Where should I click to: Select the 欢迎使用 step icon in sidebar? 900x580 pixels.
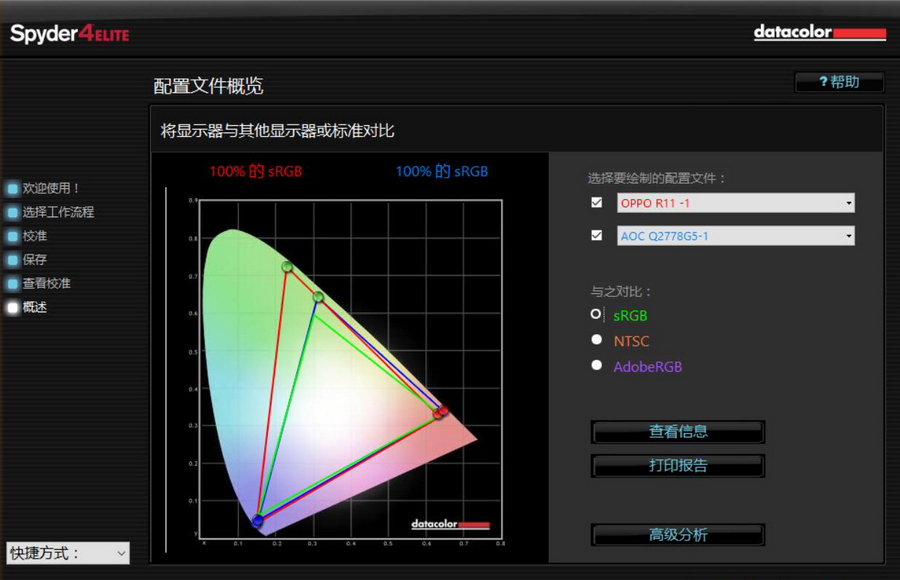click(x=11, y=188)
